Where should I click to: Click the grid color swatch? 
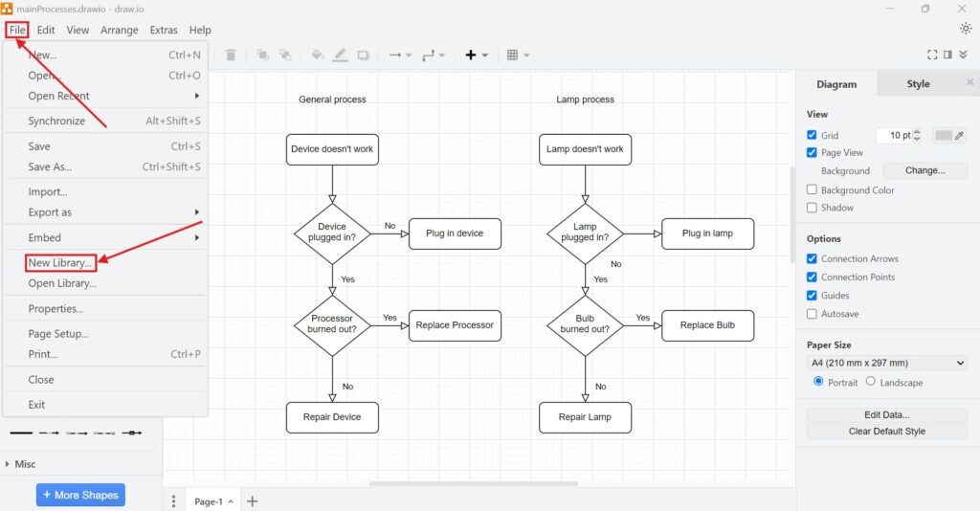coord(944,136)
